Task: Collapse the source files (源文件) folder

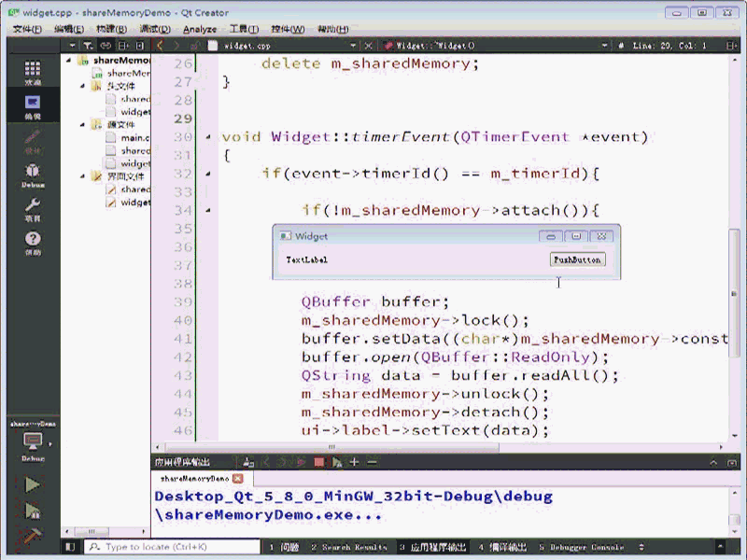Action: point(82,124)
